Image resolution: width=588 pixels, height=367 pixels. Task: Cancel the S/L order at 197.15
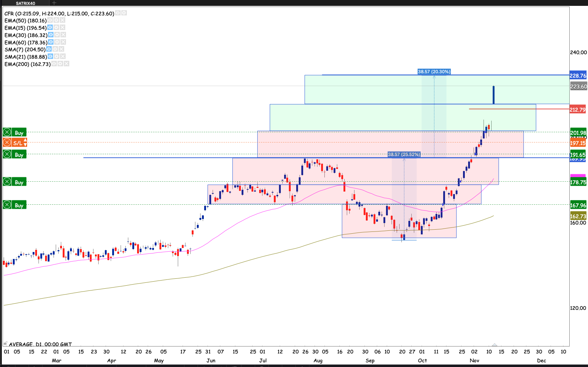pyautogui.click(x=7, y=142)
